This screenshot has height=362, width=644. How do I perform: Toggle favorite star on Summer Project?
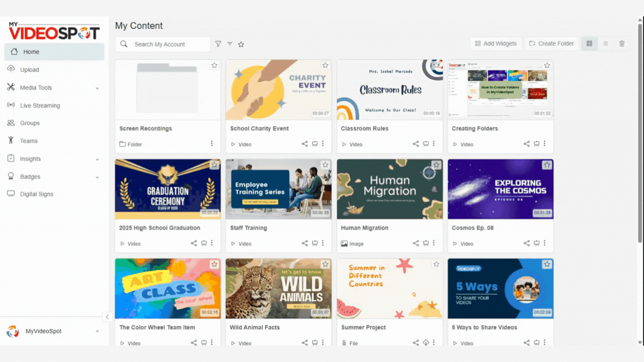(x=436, y=264)
